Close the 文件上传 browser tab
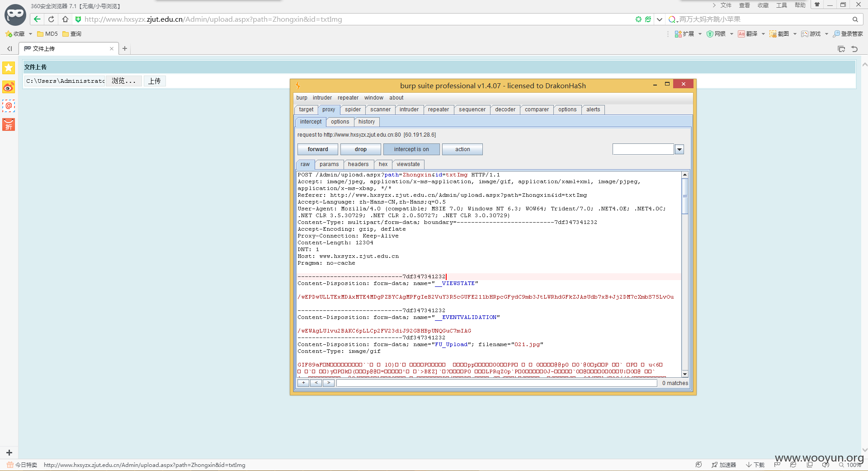Screen dimensions: 868x471 [x=112, y=49]
